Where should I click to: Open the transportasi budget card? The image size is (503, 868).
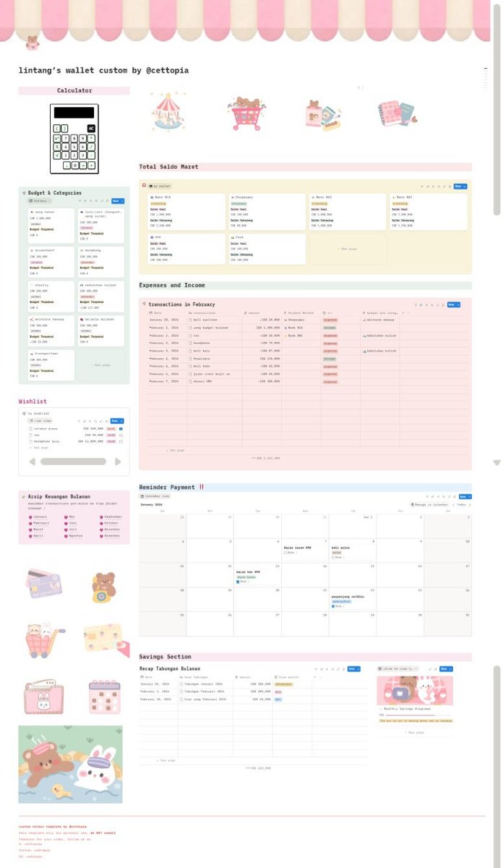click(x=51, y=365)
